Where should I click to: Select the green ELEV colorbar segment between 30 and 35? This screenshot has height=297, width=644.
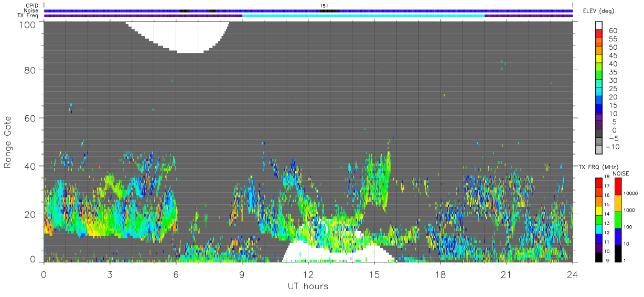pyautogui.click(x=599, y=76)
